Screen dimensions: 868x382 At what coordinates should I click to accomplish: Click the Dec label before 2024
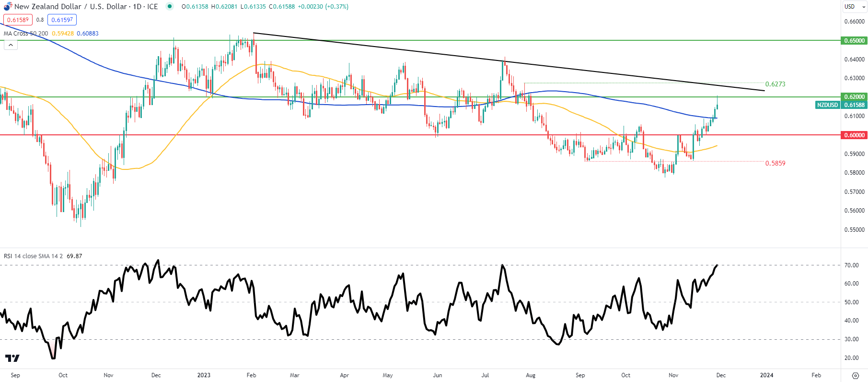[721, 375]
